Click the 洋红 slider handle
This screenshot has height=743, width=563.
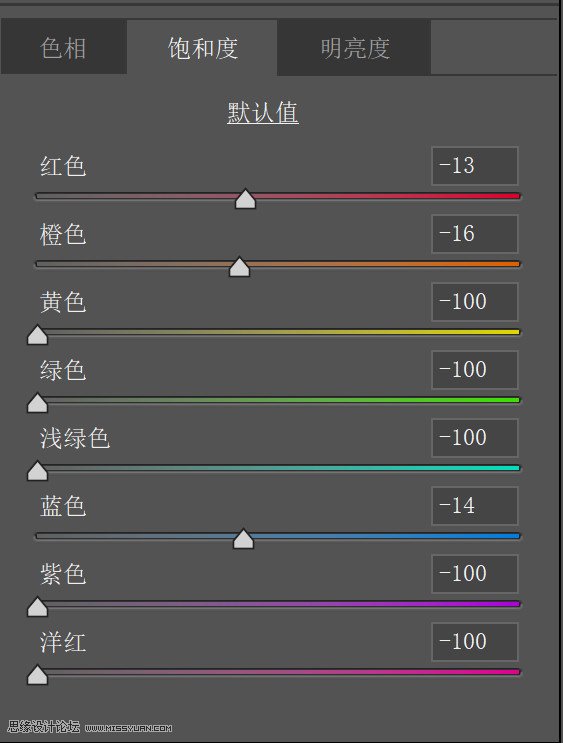pos(37,675)
